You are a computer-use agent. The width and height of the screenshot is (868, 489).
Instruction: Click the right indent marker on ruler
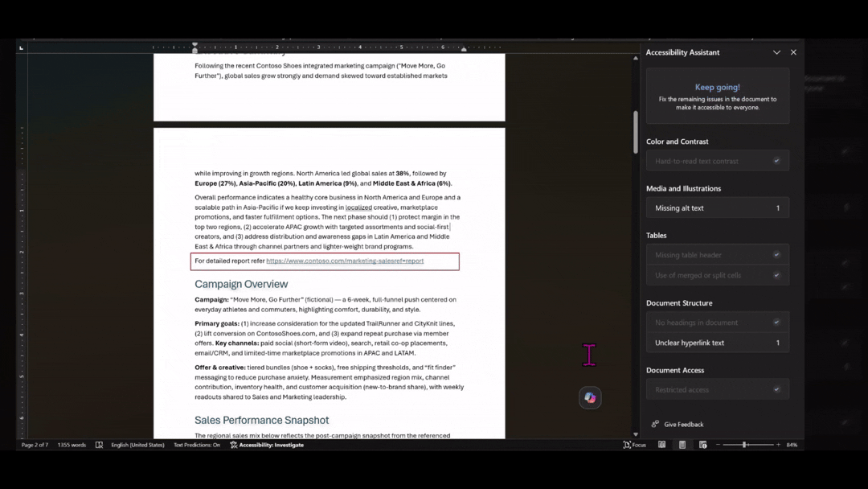point(464,49)
